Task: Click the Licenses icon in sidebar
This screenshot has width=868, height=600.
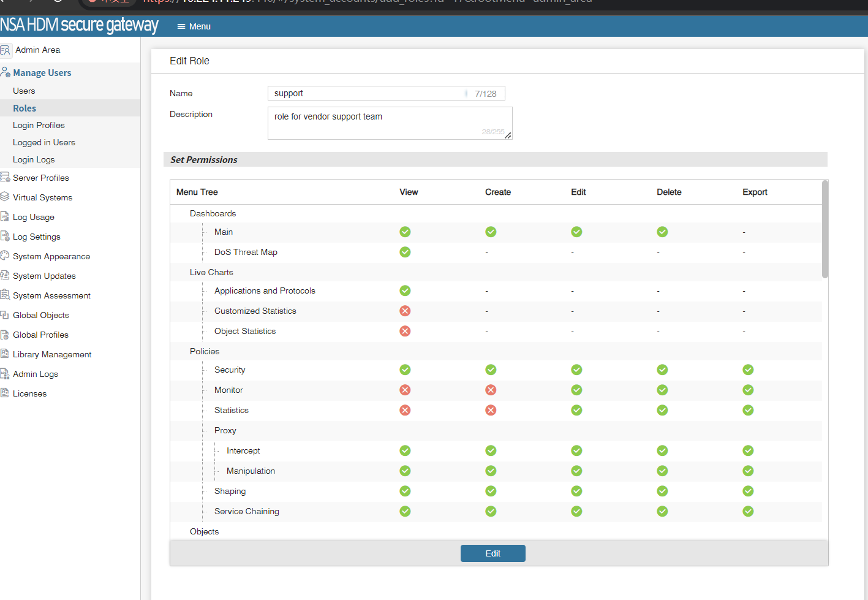Action: pyautogui.click(x=5, y=393)
